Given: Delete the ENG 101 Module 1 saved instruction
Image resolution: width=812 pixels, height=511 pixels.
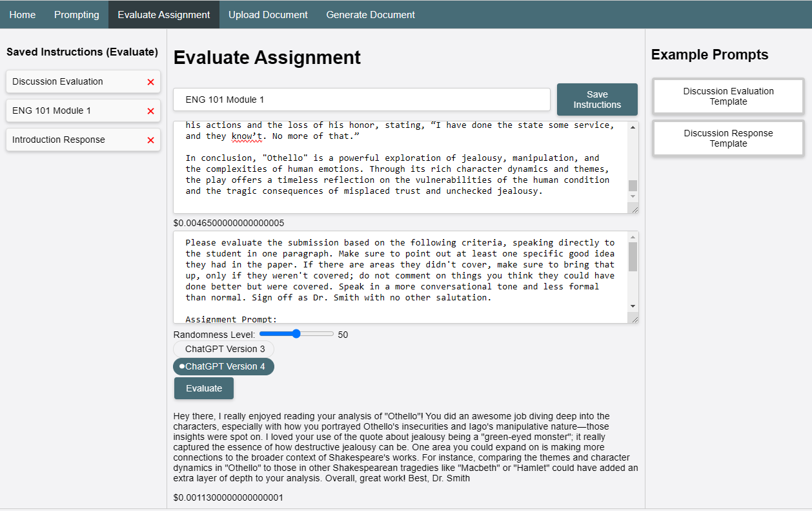Looking at the screenshot, I should click(150, 111).
